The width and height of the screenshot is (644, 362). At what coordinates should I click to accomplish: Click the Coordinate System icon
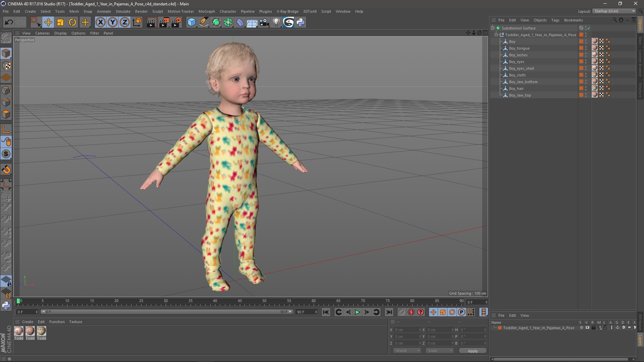coord(137,22)
